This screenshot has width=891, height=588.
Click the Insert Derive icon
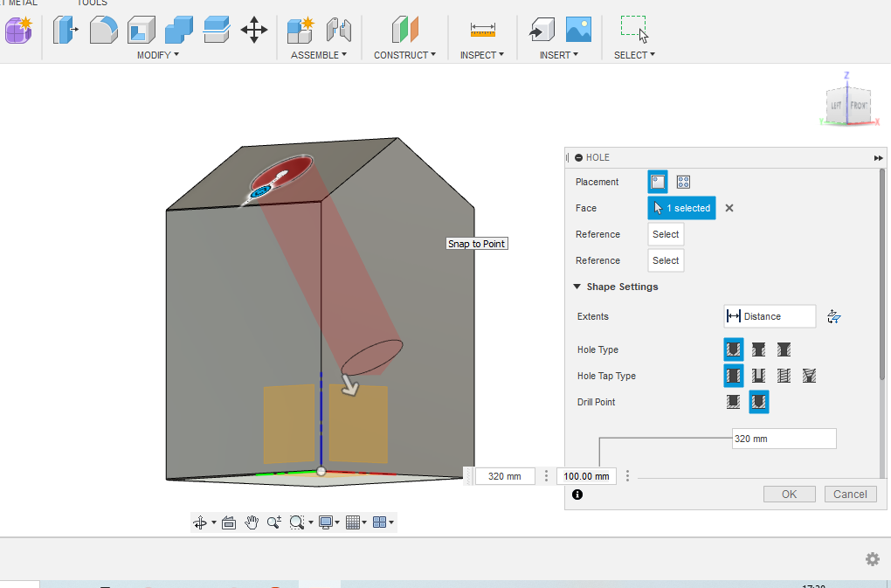click(542, 30)
